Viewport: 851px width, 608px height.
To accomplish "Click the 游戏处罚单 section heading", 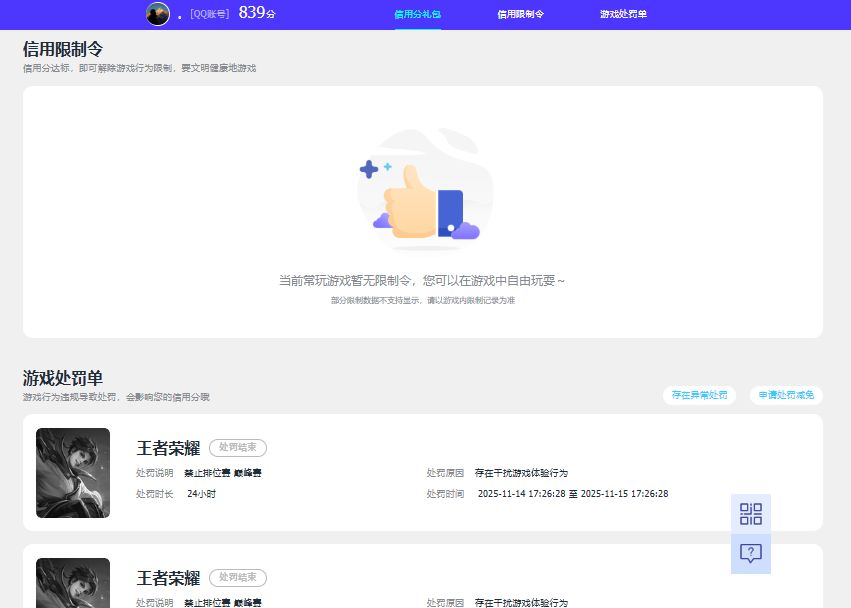I will (x=63, y=378).
